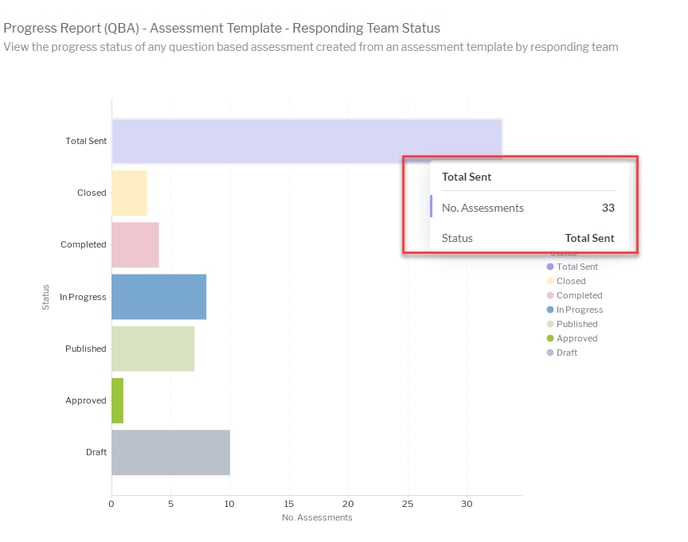The width and height of the screenshot is (688, 542).
Task: Hide the Draft series via the legend
Action: coord(566,353)
